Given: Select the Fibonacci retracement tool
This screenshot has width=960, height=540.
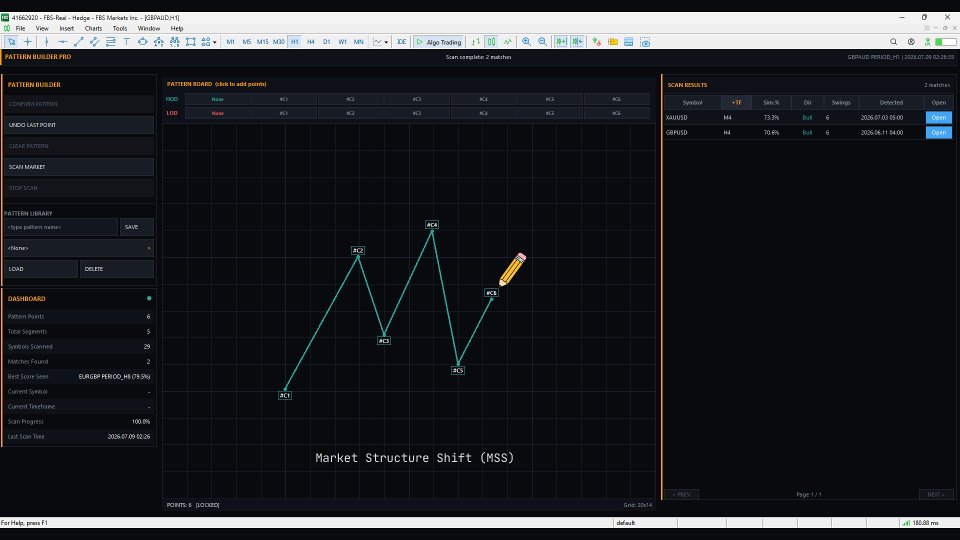Looking at the screenshot, I should pos(110,42).
